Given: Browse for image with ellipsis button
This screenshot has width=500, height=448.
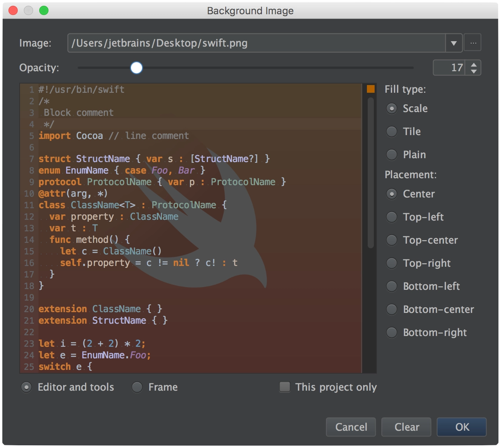Looking at the screenshot, I should (473, 43).
